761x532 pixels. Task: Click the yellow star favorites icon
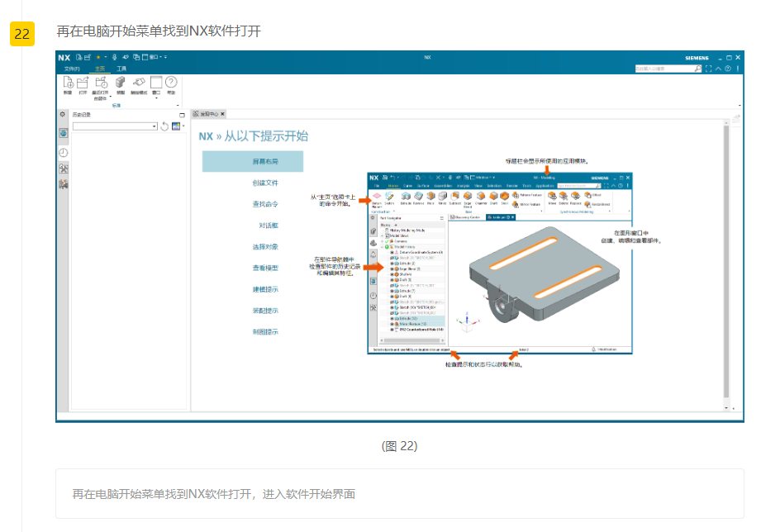coord(98,57)
